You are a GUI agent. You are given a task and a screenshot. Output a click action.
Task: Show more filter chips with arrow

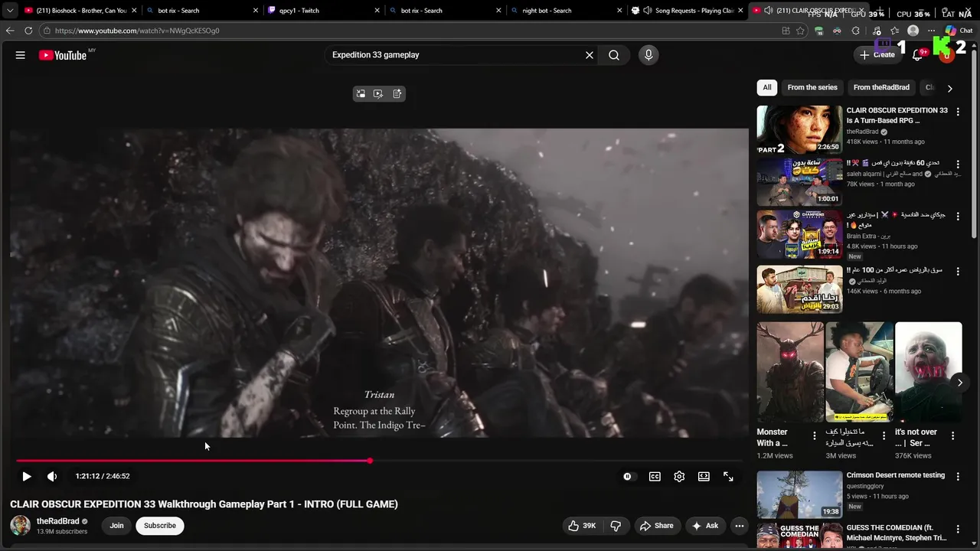(x=949, y=88)
